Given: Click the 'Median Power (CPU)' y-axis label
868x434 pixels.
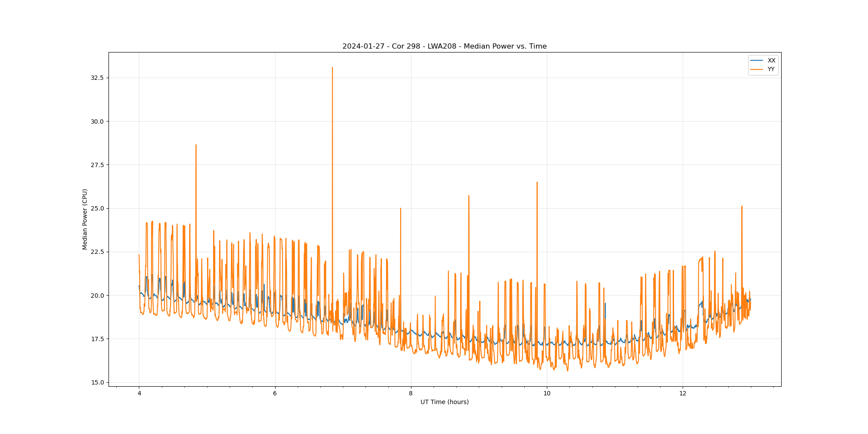Looking at the screenshot, I should tap(85, 219).
